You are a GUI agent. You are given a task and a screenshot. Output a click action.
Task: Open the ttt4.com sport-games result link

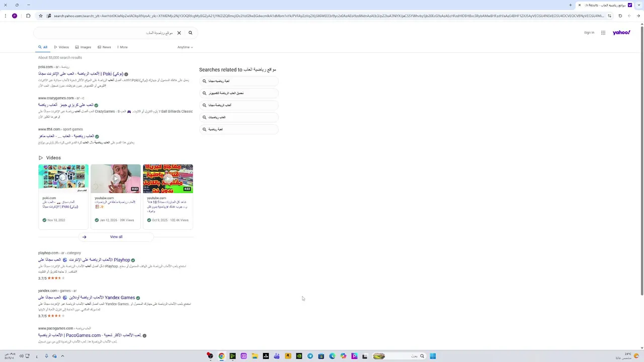[66, 136]
